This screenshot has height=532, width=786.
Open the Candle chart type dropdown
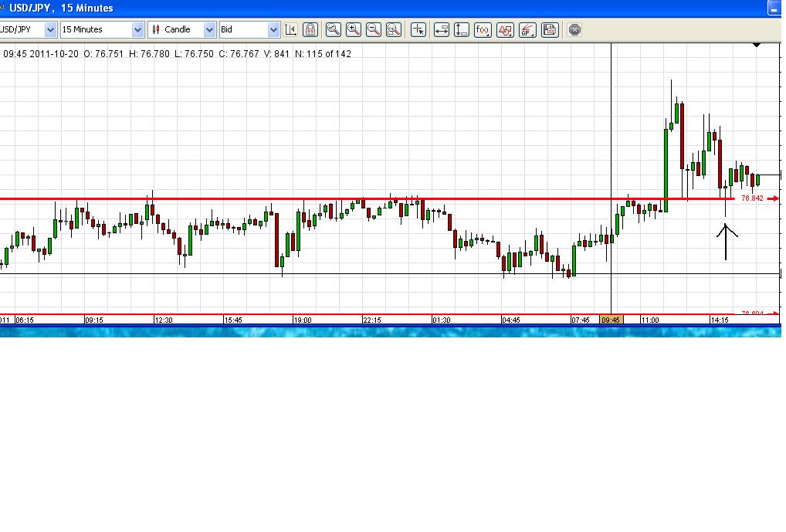tap(209, 29)
